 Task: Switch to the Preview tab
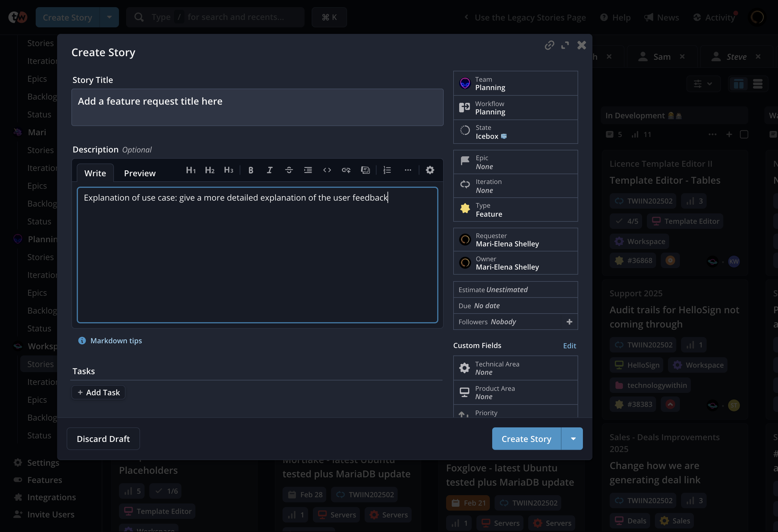pyautogui.click(x=140, y=173)
